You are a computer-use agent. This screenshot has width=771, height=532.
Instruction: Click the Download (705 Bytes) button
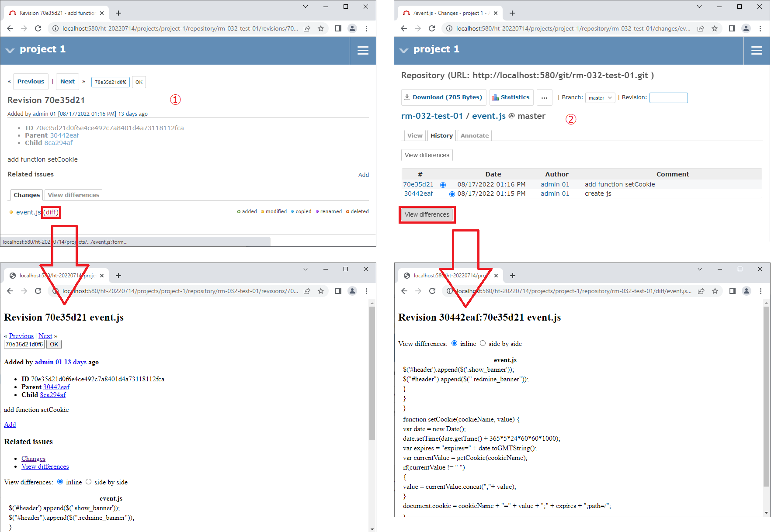443,97
